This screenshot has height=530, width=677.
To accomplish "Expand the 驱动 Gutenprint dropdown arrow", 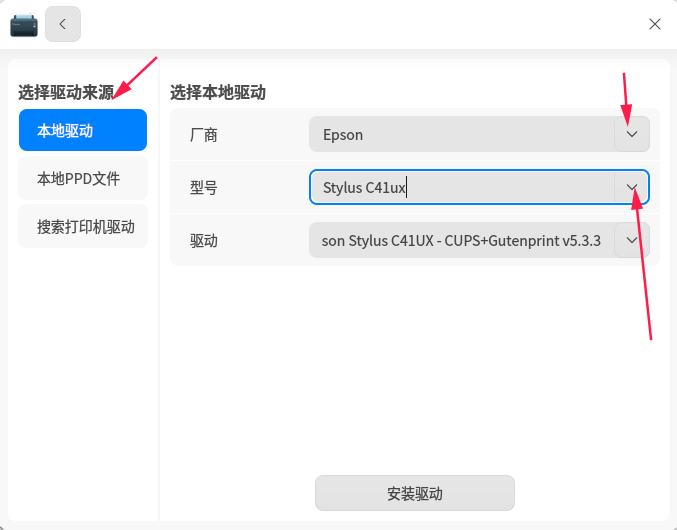I will [x=632, y=240].
